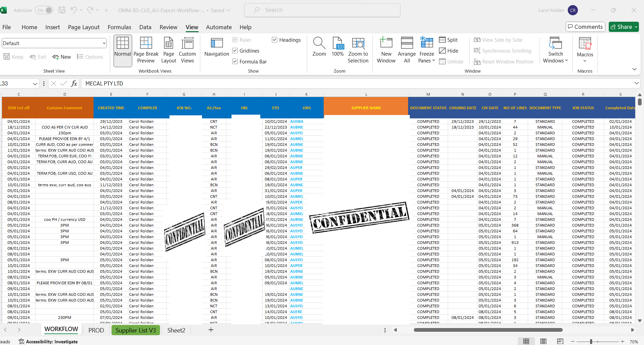Image resolution: width=644 pixels, height=345 pixels.
Task: Select column L header
Action: (366, 94)
